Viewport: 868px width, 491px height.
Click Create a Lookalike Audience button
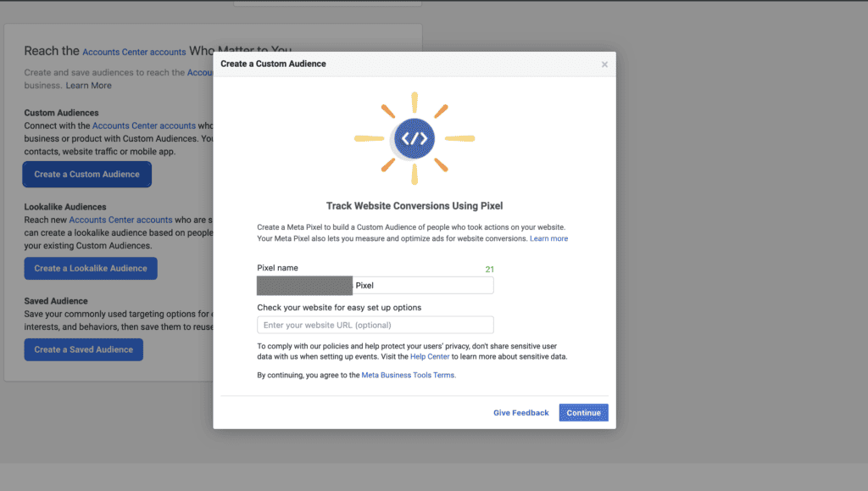point(91,269)
